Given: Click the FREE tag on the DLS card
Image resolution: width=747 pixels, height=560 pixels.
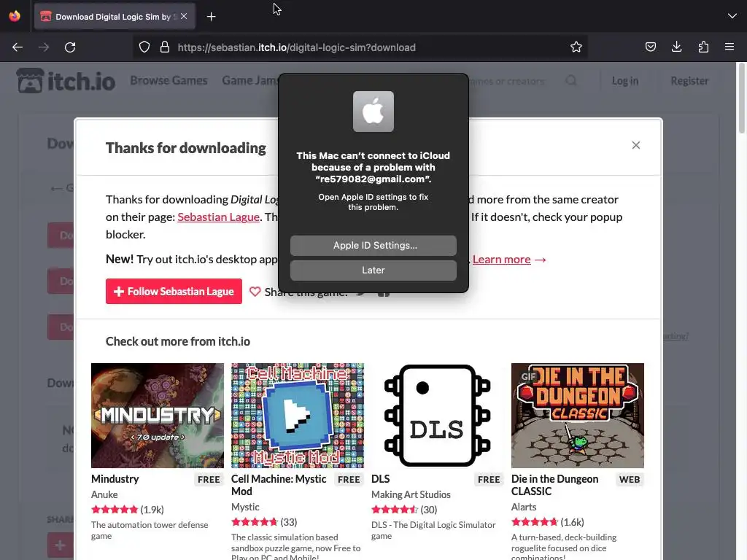Looking at the screenshot, I should (x=489, y=480).
